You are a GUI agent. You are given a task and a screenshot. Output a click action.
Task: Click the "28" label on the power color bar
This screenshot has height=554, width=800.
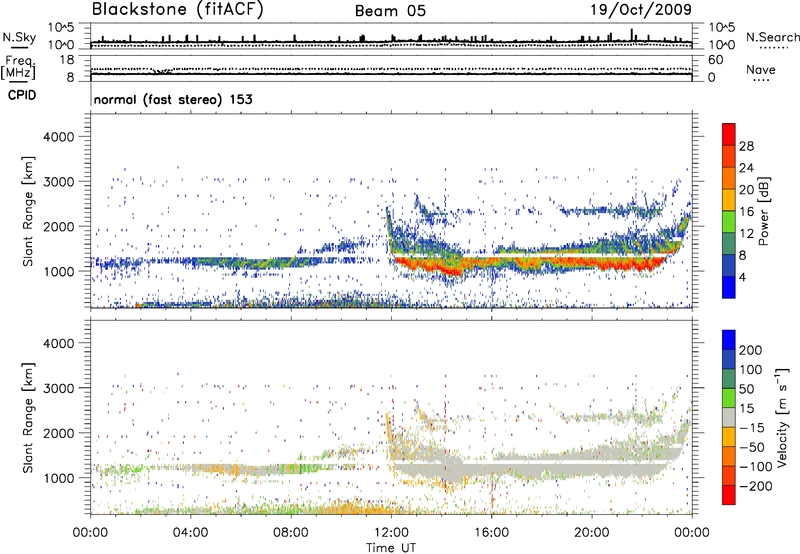click(746, 146)
